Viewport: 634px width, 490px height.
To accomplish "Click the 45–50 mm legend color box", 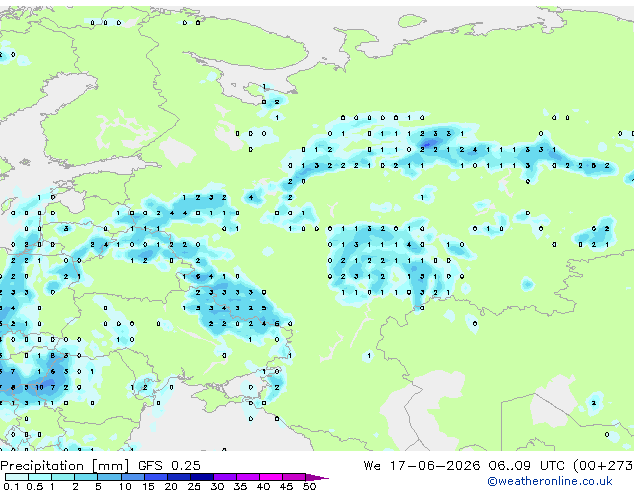I will pyautogui.click(x=294, y=477).
